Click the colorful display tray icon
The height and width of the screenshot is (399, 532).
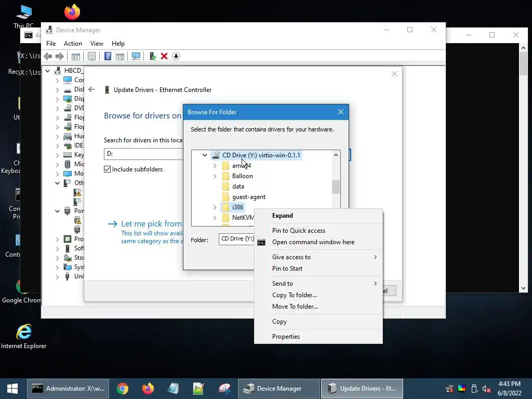tap(462, 389)
